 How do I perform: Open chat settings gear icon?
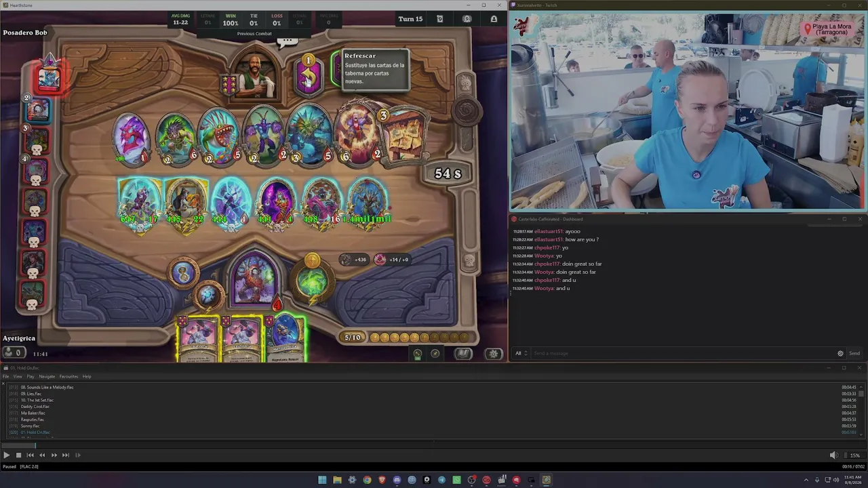point(840,353)
